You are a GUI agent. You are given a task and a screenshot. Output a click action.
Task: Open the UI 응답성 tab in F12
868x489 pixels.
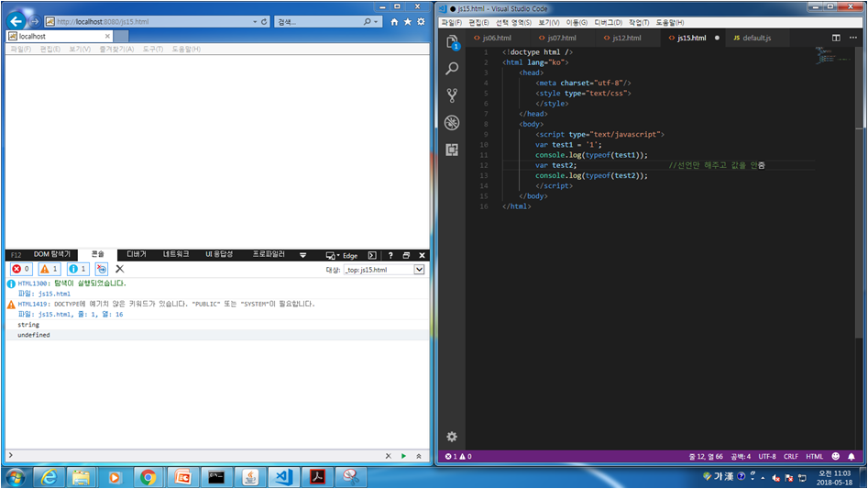tap(219, 254)
